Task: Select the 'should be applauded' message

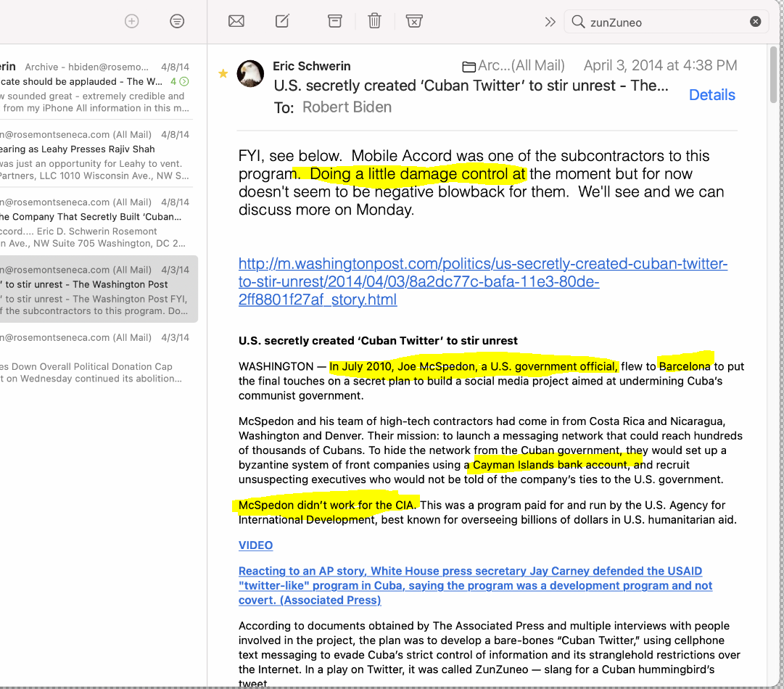Action: click(x=96, y=87)
